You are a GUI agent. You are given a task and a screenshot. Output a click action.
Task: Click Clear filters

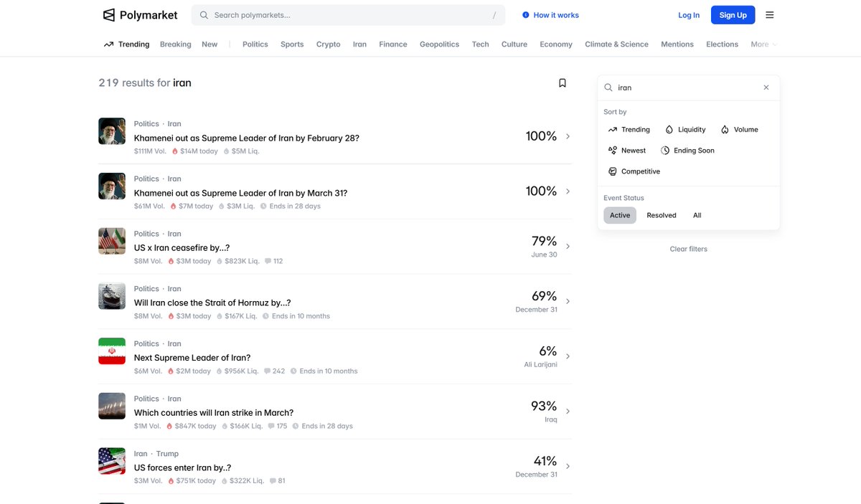[x=689, y=249]
